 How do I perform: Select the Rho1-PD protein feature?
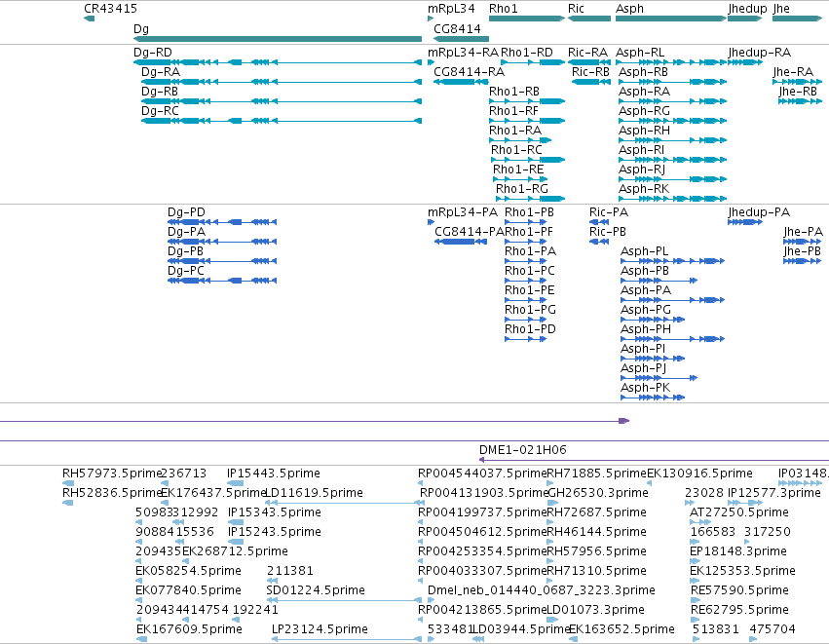(525, 339)
